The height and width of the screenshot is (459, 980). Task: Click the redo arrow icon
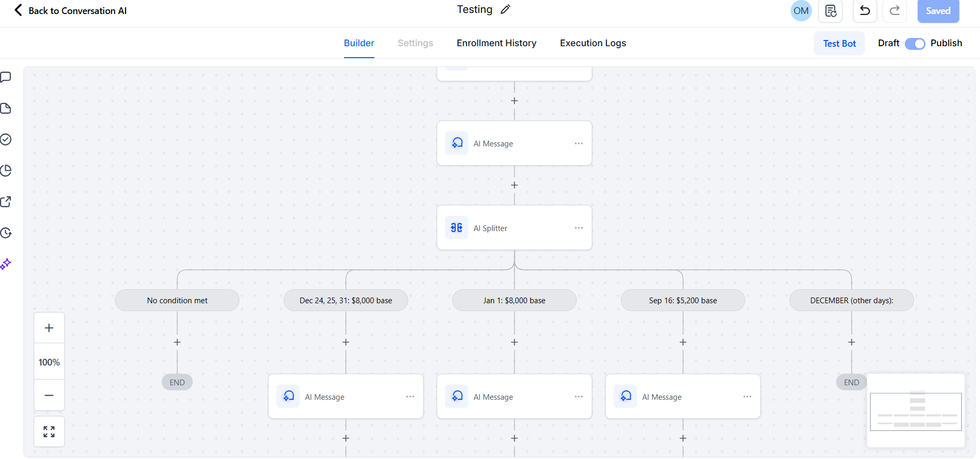894,11
